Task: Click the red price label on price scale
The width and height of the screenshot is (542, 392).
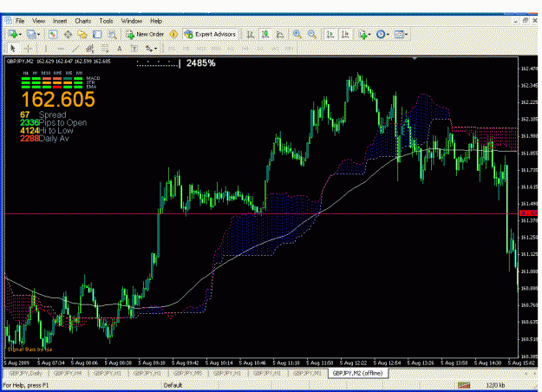Action: click(529, 213)
